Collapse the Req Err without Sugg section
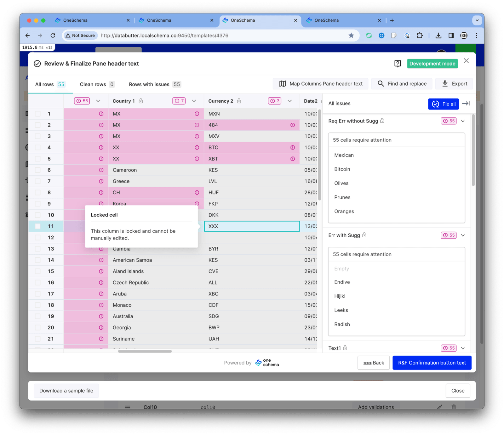504x435 pixels. (463, 121)
